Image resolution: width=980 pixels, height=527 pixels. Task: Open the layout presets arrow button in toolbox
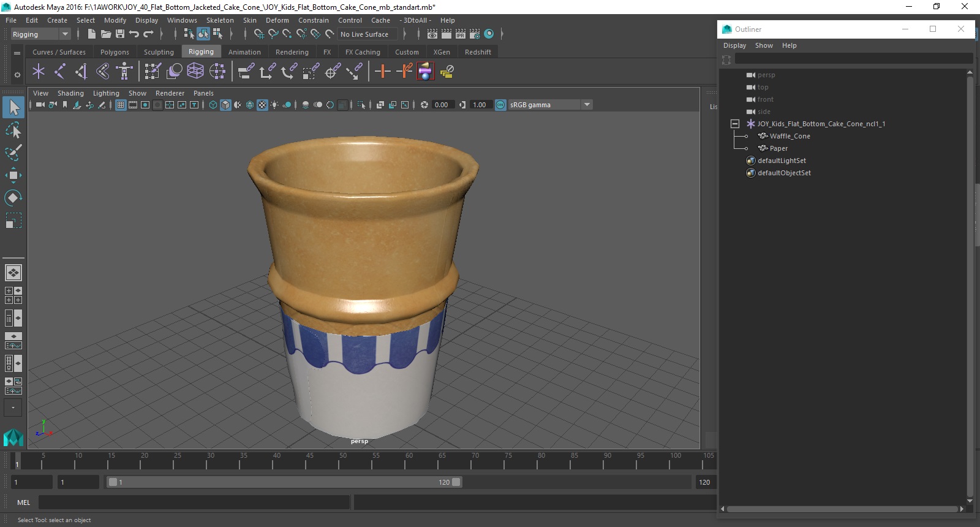coord(13,408)
